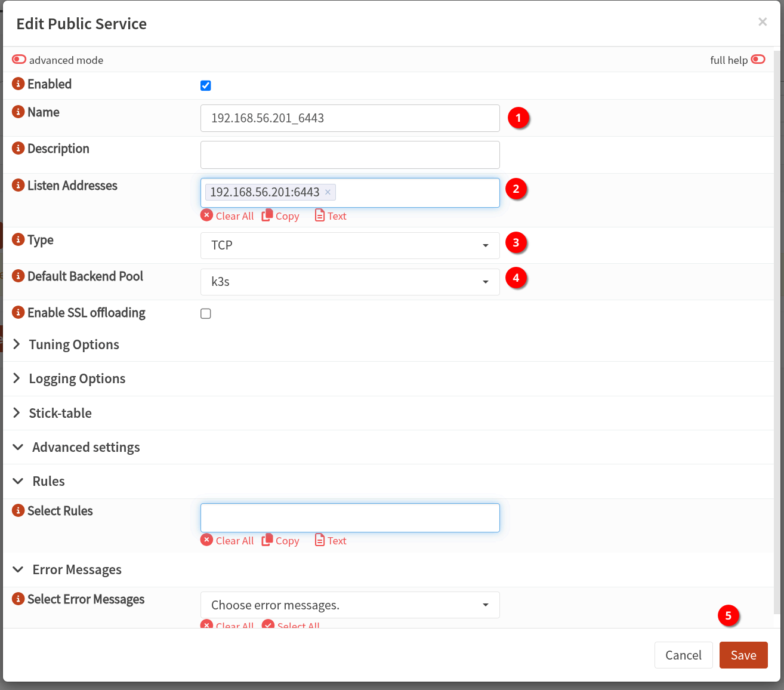Click Clear All icon under Listen Addresses

tap(206, 215)
